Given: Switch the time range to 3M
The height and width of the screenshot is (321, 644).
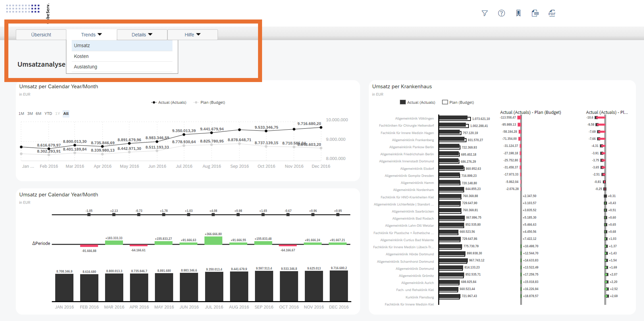Looking at the screenshot, I should (30, 114).
